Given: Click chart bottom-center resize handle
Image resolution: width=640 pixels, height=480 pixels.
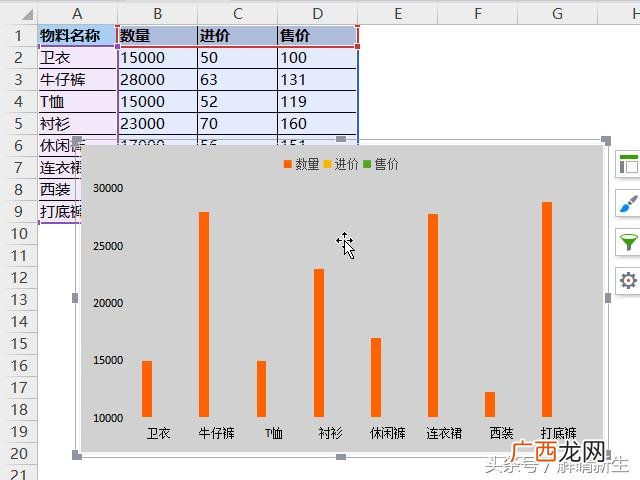Looking at the screenshot, I should (x=341, y=457).
